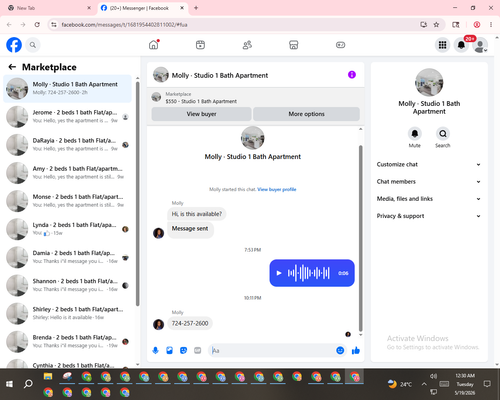This screenshot has width=500, height=400.
Task: Open the notifications bell with 20+ badge
Action: point(461,45)
